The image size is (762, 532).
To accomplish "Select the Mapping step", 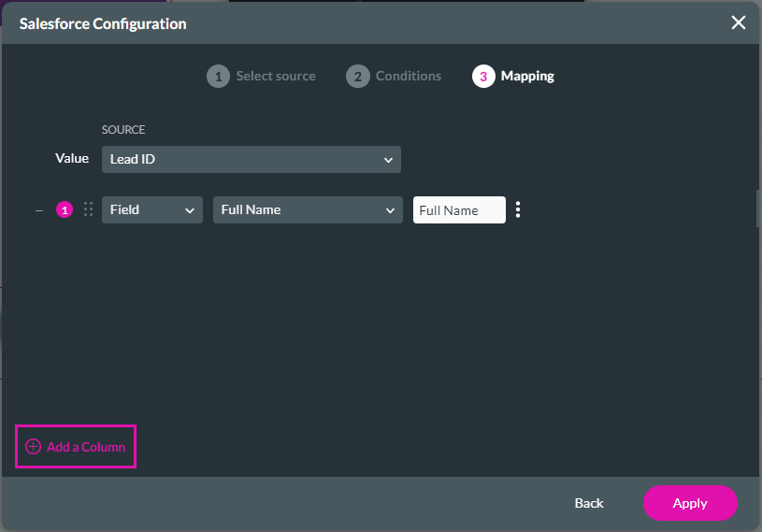I will pyautogui.click(x=513, y=77).
